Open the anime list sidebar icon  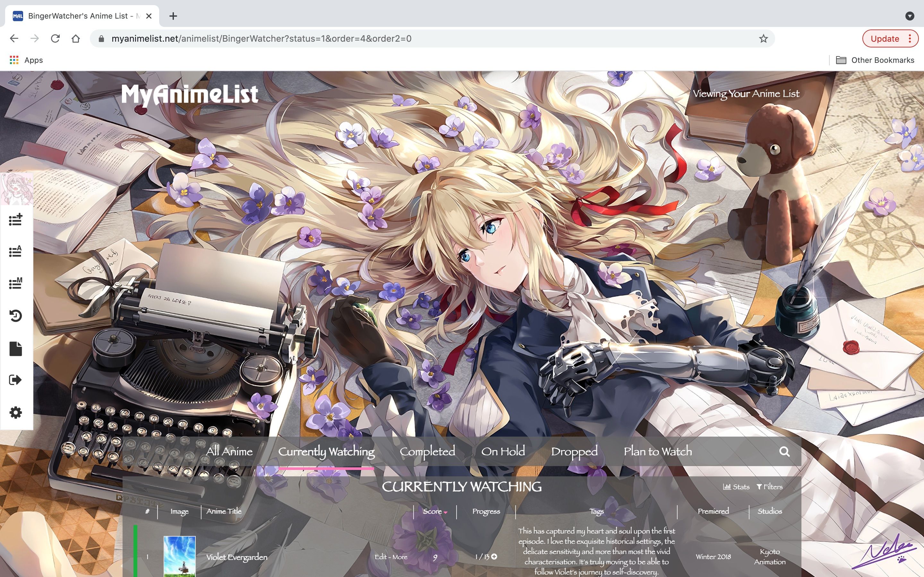click(16, 251)
